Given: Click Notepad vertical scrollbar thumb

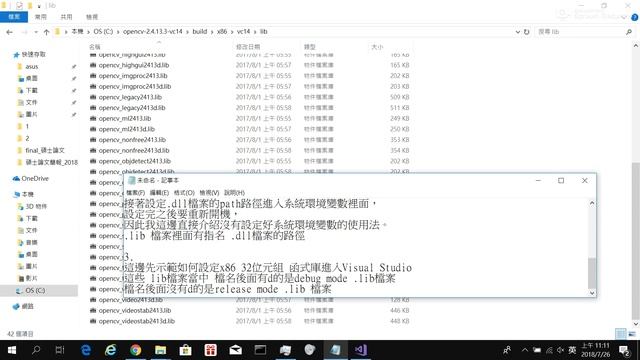Looking at the screenshot, I should coord(592,273).
